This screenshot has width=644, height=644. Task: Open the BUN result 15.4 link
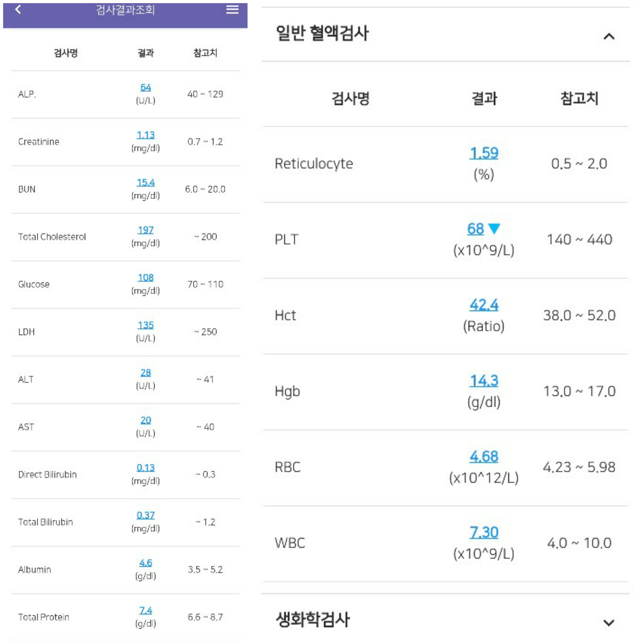tap(146, 183)
